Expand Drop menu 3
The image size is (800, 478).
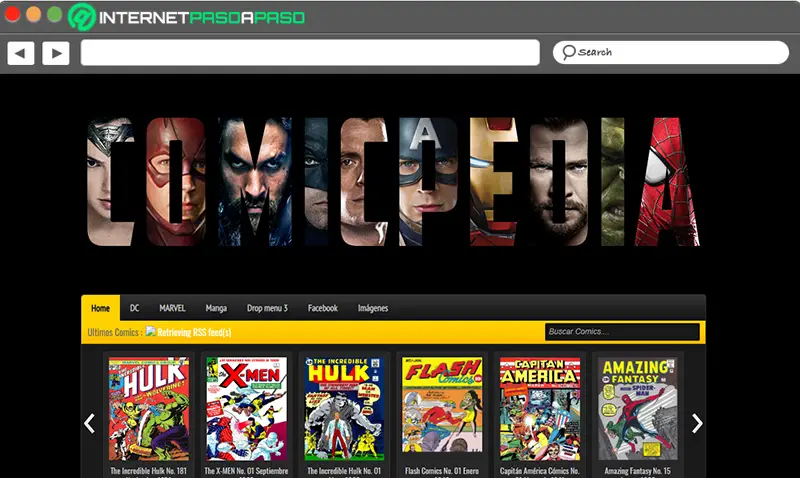(x=267, y=308)
